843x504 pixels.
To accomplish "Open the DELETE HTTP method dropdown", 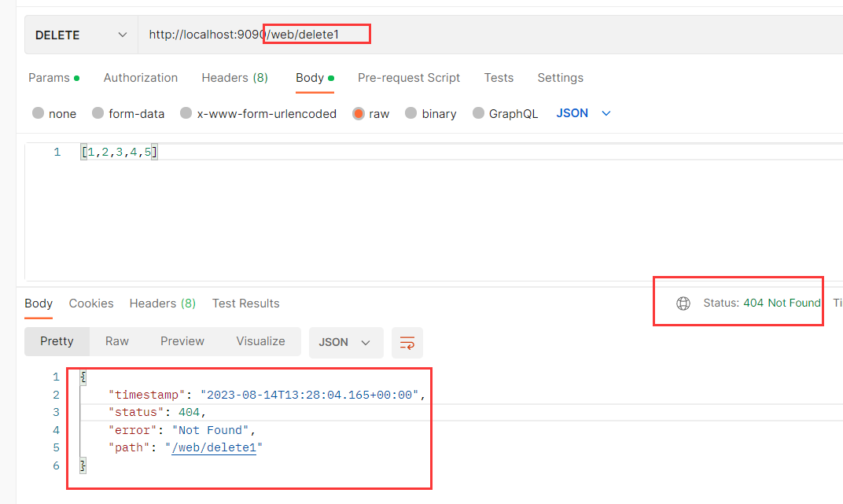I will click(81, 35).
